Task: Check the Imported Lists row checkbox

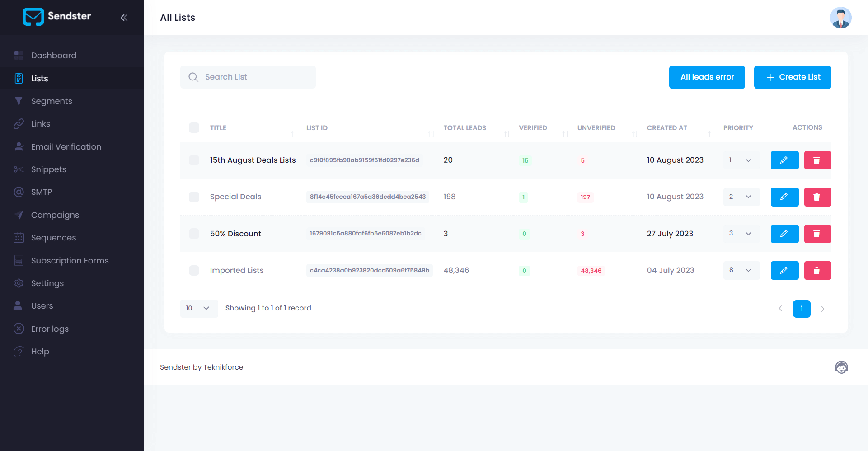Action: click(194, 271)
